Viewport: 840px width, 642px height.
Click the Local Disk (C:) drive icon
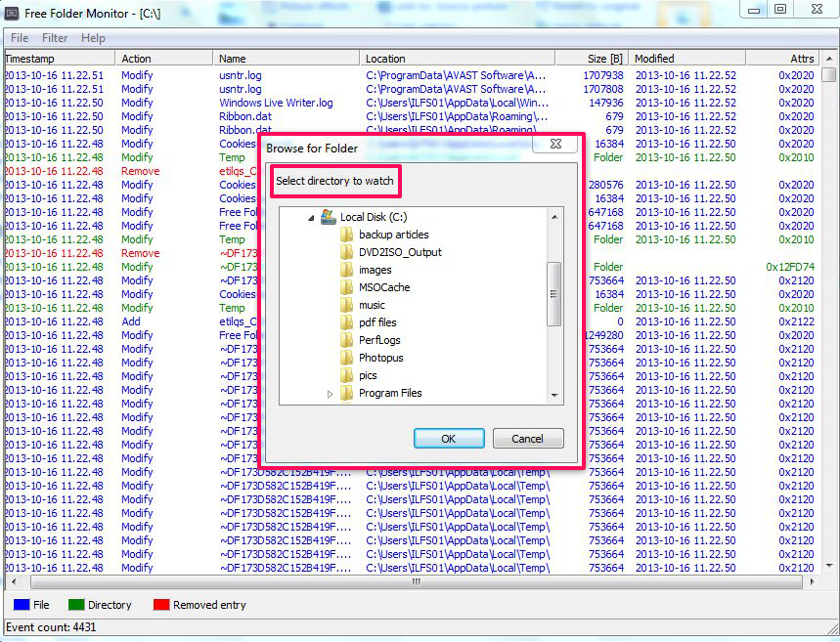click(329, 217)
